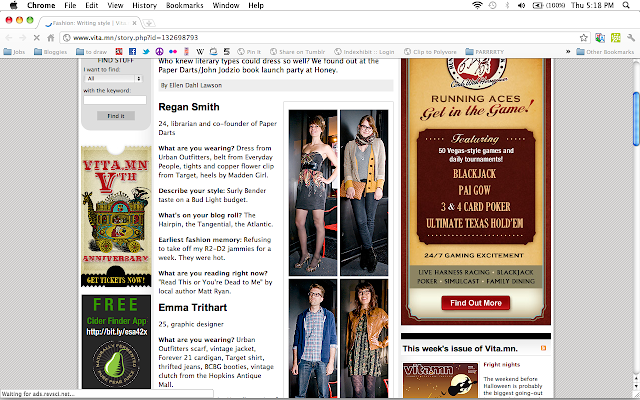Click the photo of woman in yellow cardigan
Viewport: 640px width, 400px height.
point(364,193)
